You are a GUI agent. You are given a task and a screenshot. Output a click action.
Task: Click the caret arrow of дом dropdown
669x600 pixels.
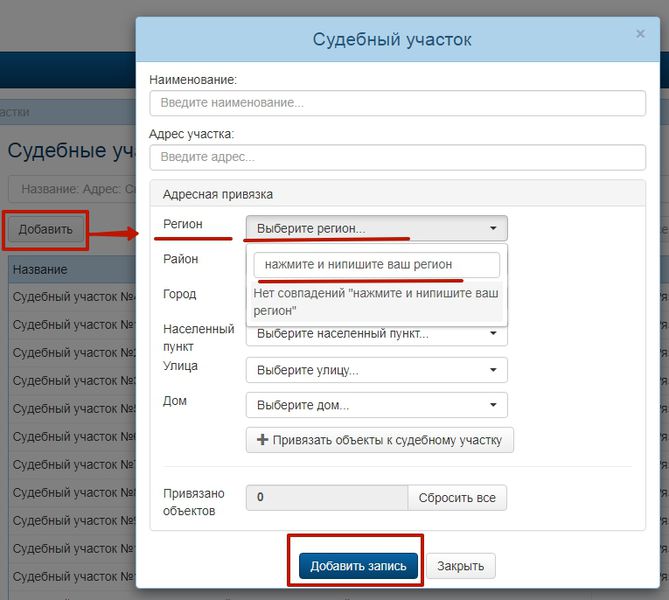click(493, 405)
